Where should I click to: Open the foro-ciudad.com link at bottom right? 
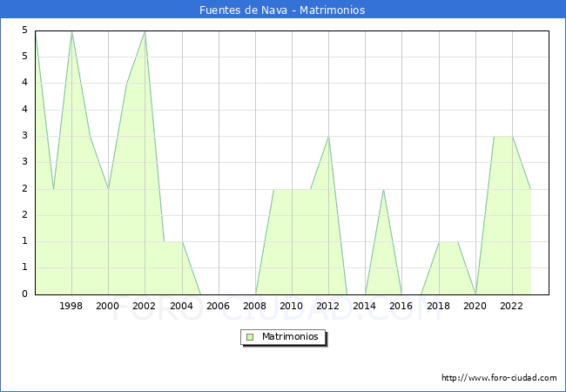click(499, 378)
